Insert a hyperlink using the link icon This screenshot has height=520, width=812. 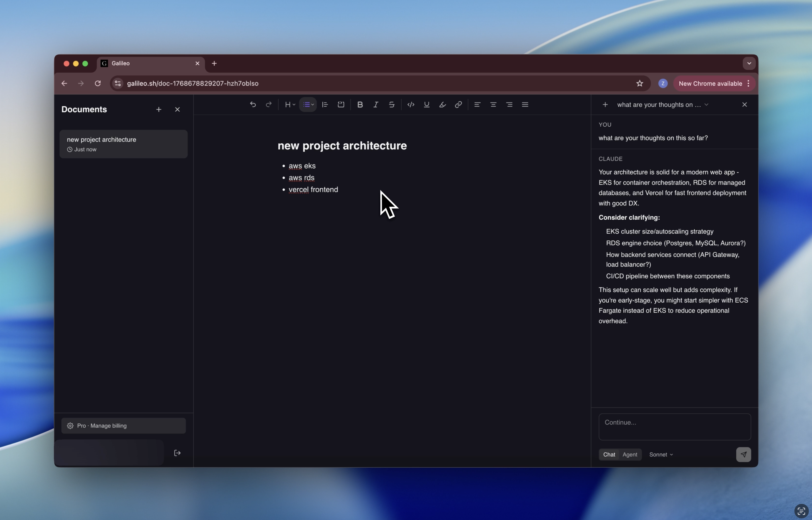[459, 105]
